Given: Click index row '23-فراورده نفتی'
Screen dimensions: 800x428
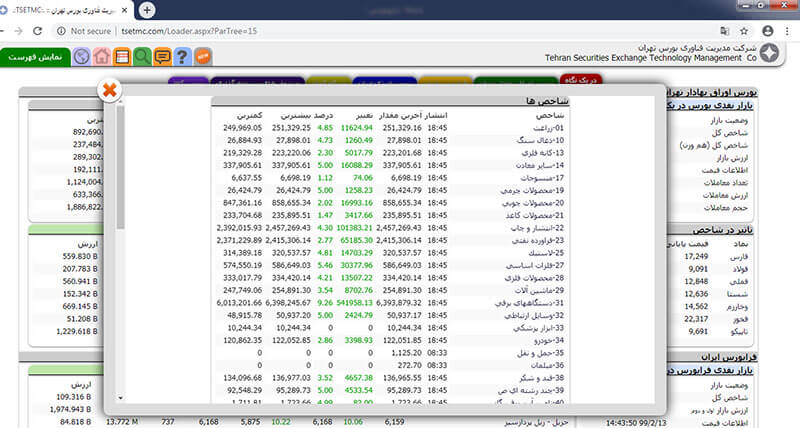Looking at the screenshot, I should 390,240.
